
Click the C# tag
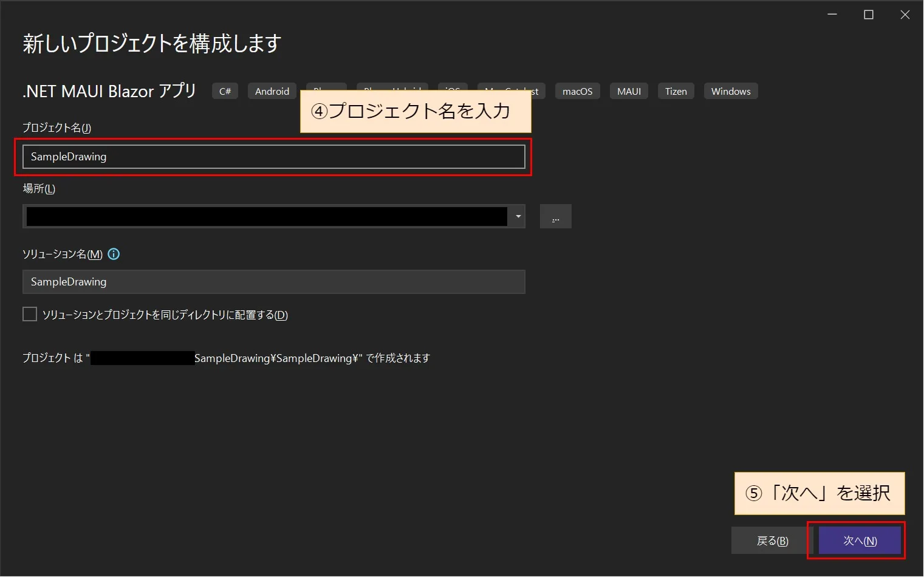point(225,91)
